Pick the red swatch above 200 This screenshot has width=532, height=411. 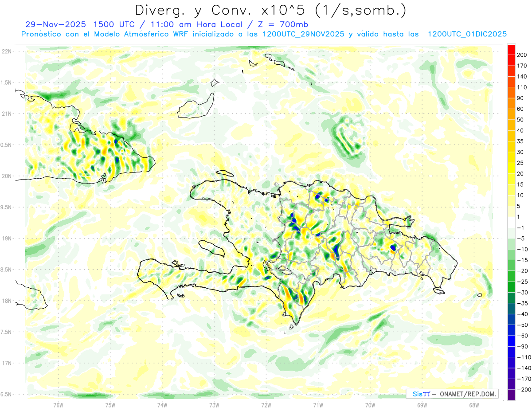coord(511,50)
